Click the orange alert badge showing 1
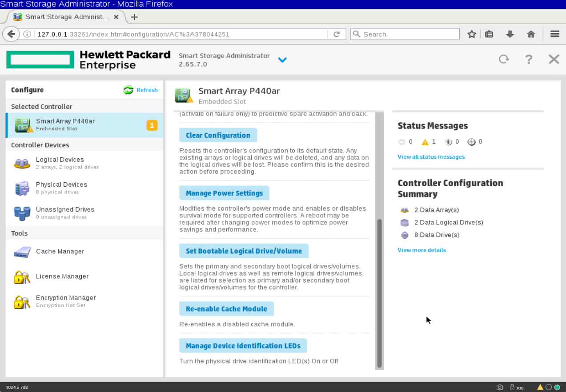This screenshot has height=392, width=566. pyautogui.click(x=152, y=126)
